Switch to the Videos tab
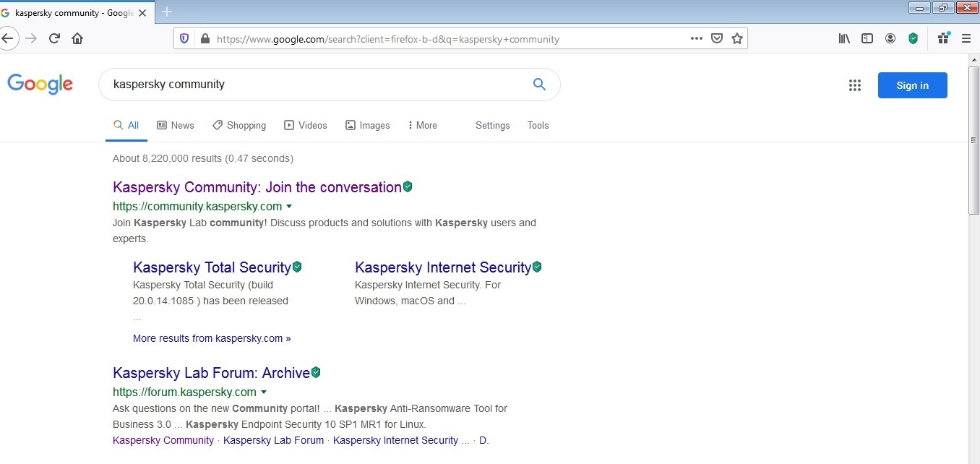This screenshot has width=980, height=464. coord(306,125)
